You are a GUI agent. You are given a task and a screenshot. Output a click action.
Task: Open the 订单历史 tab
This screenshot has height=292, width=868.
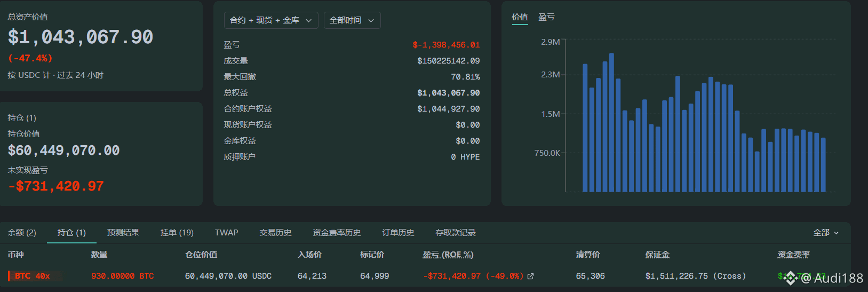coord(398,233)
